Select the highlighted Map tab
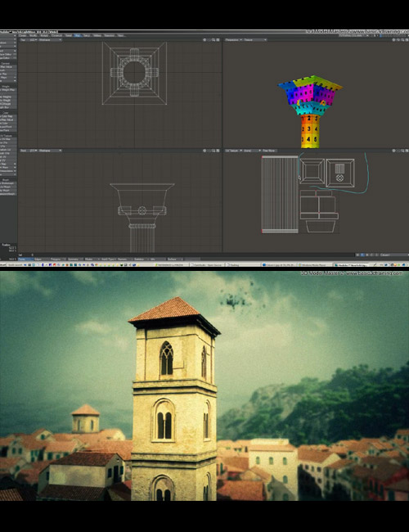This screenshot has width=409, height=532. coord(78,35)
